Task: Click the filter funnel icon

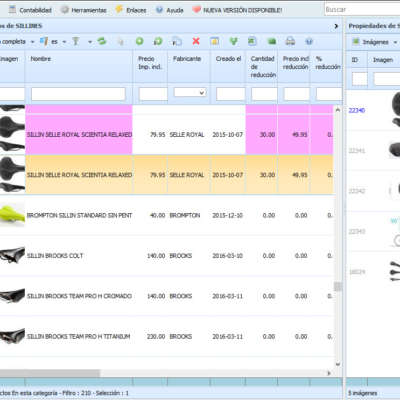Action: point(76,42)
